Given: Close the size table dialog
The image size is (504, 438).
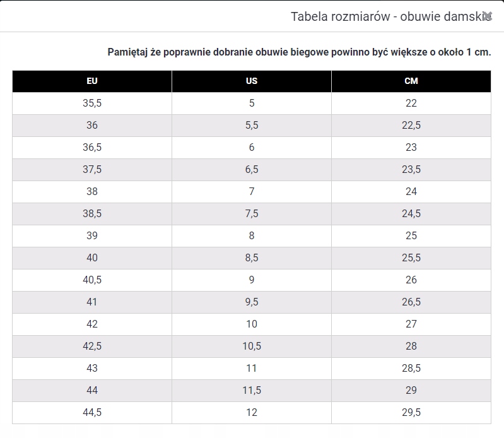Looking at the screenshot, I should pos(487,16).
